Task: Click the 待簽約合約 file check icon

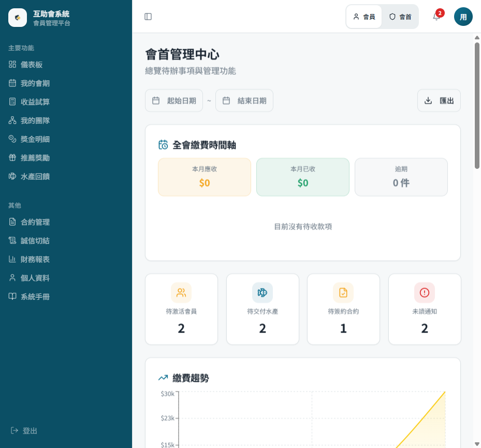Action: (x=343, y=293)
